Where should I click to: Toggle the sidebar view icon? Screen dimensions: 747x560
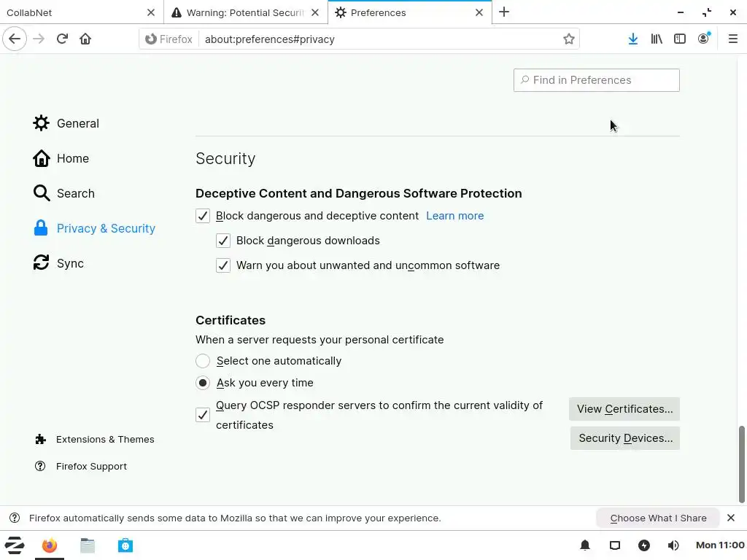click(680, 39)
